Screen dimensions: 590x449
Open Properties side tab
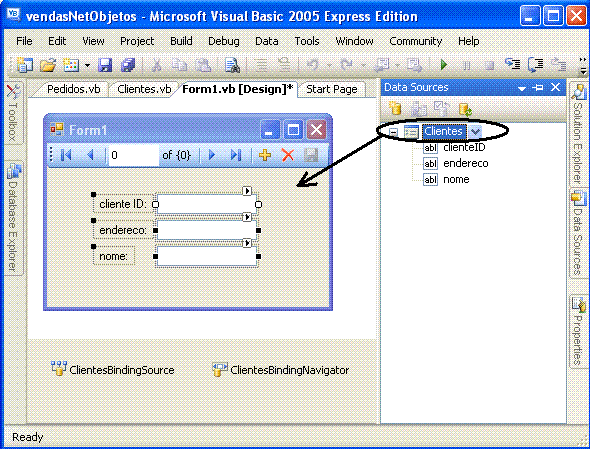click(578, 331)
